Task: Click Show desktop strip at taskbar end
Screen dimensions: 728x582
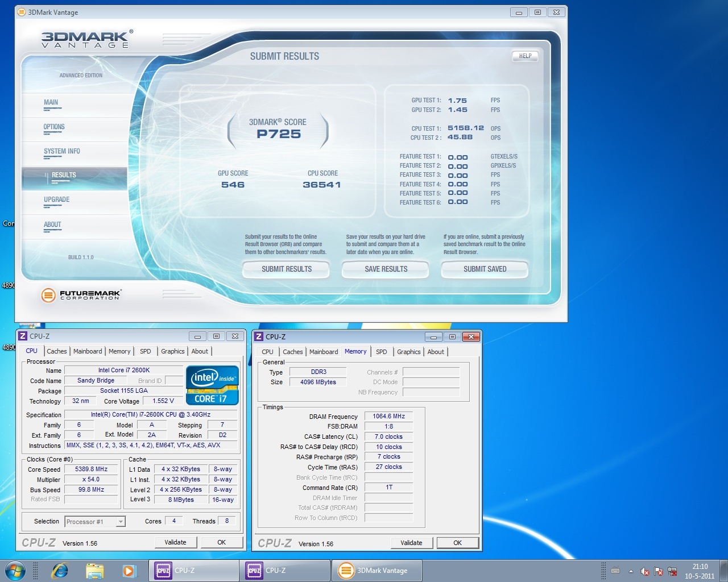Action: click(723, 571)
